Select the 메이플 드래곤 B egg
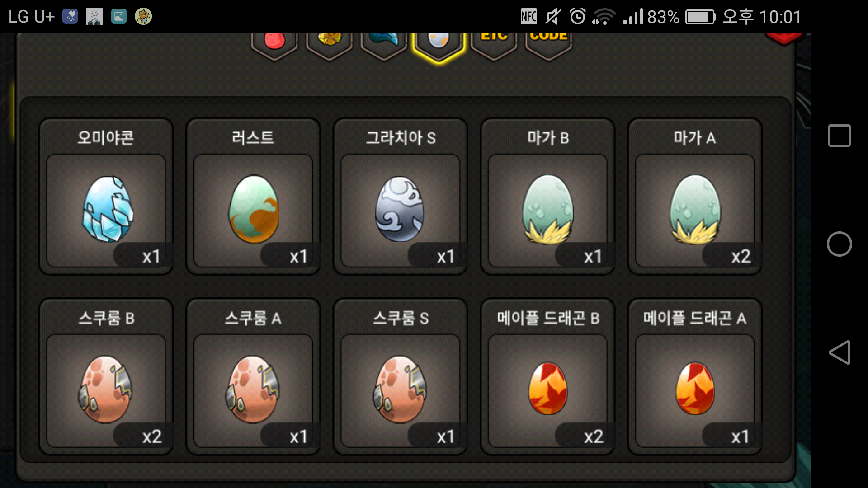 click(547, 377)
